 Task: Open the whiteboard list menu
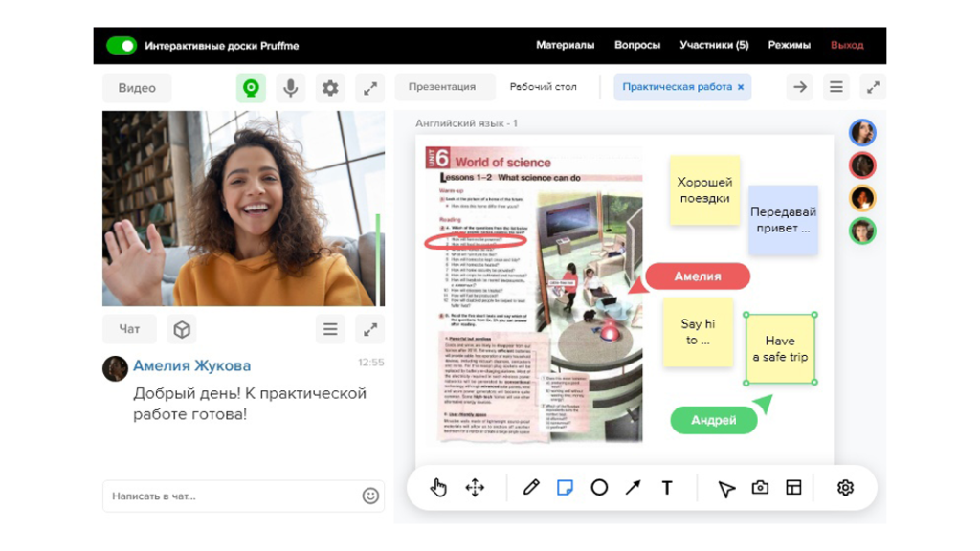pos(835,87)
